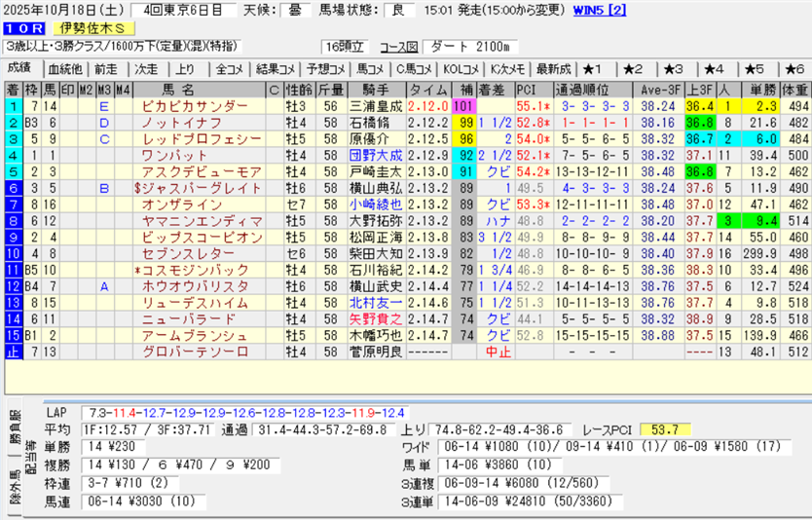Sort by the タイム column header
This screenshot has height=520, width=812.
428,89
